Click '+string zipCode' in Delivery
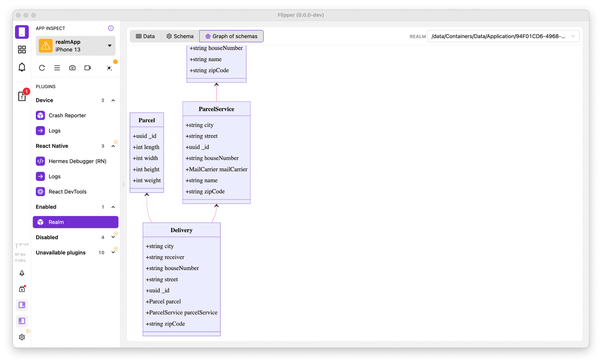The width and height of the screenshot is (602, 364). 165,324
